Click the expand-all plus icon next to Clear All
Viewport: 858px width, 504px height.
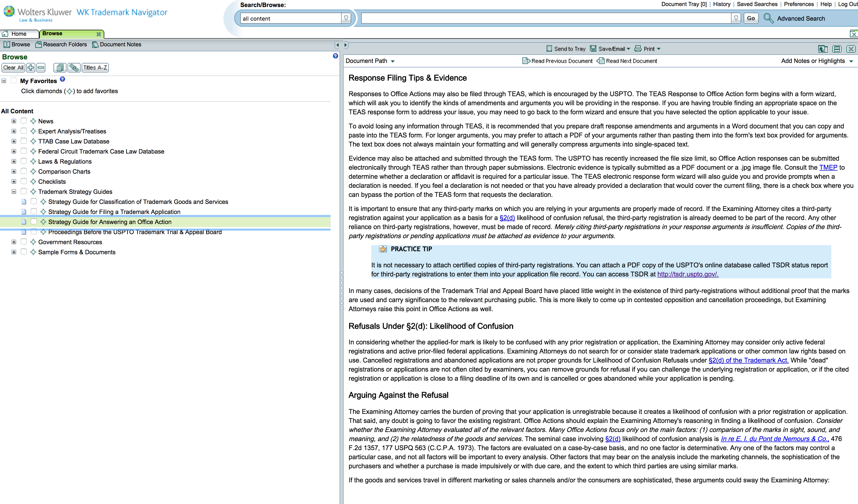tap(31, 67)
